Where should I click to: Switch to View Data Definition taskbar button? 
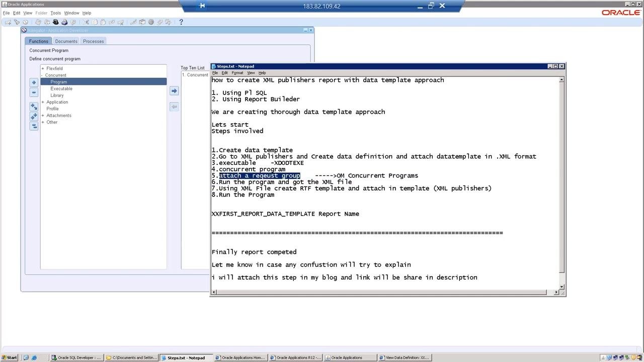(404, 357)
